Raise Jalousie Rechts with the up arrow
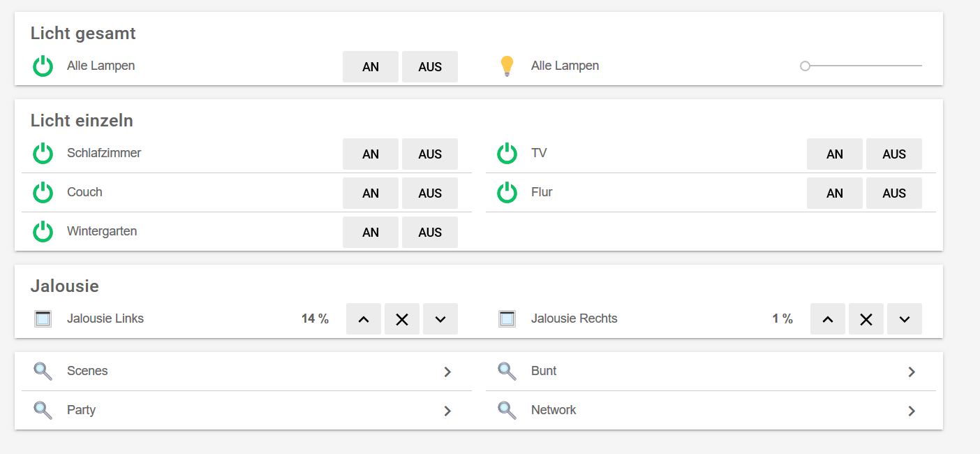This screenshot has width=980, height=454. point(828,319)
